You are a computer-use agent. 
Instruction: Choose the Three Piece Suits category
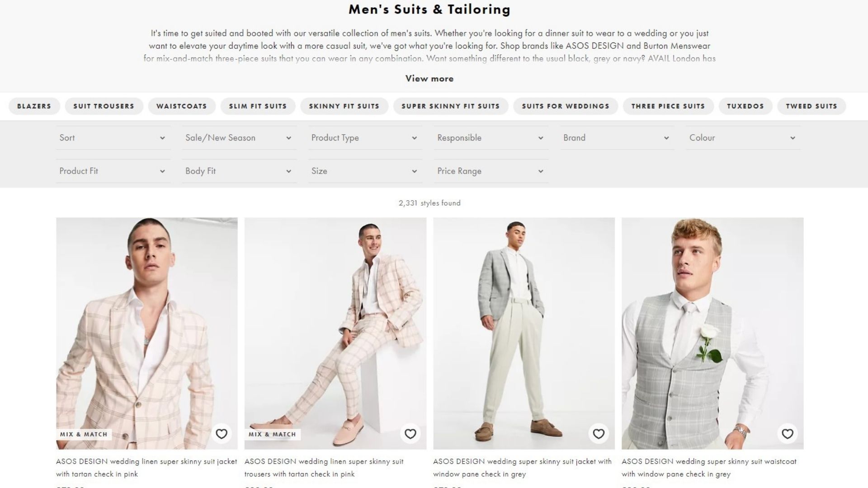pos(668,106)
